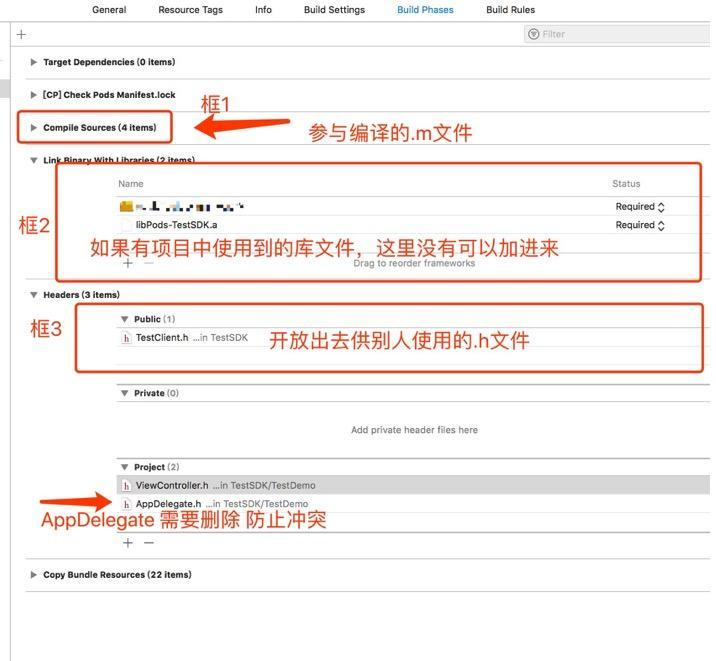Collapse the Public headers group
716x661 pixels.
pos(124,319)
